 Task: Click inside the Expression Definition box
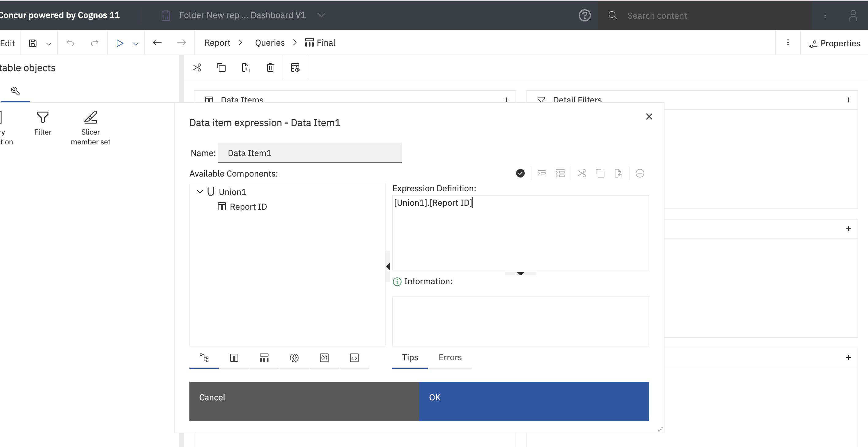[x=520, y=233]
